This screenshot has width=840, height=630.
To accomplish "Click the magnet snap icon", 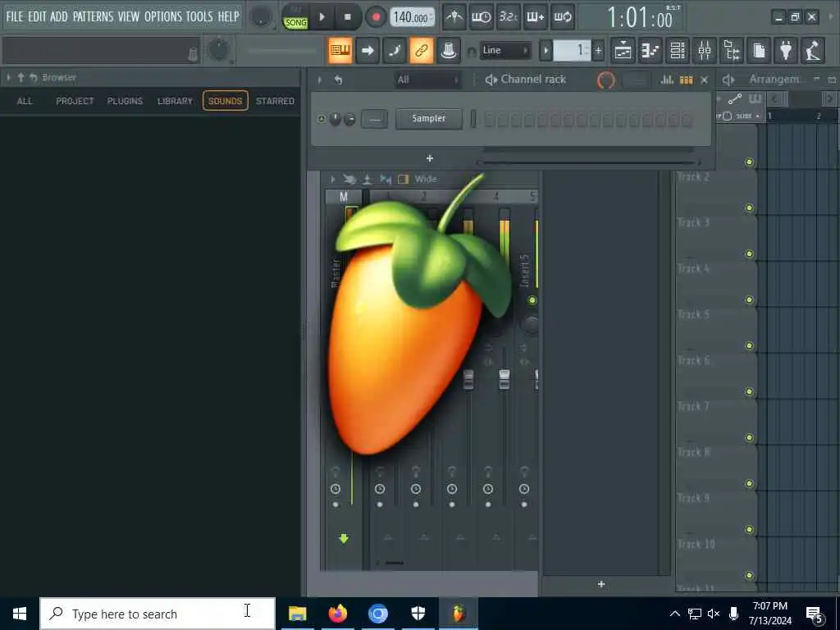I will (x=472, y=52).
